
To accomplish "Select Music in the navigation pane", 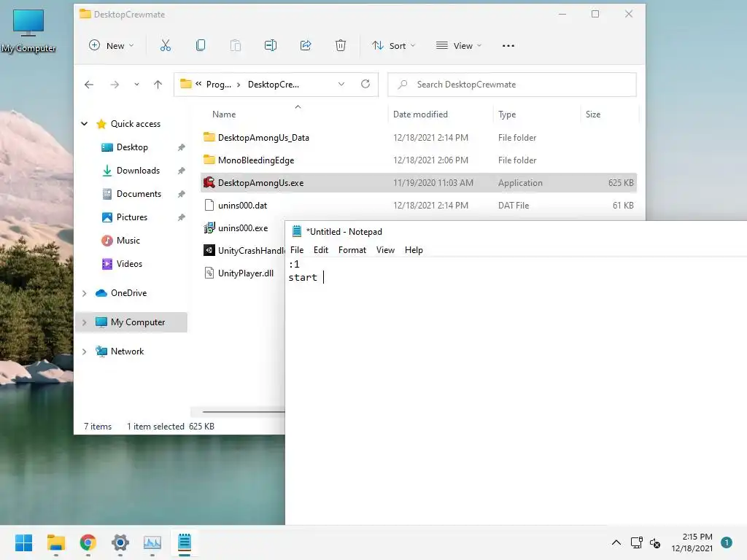I will coord(128,241).
